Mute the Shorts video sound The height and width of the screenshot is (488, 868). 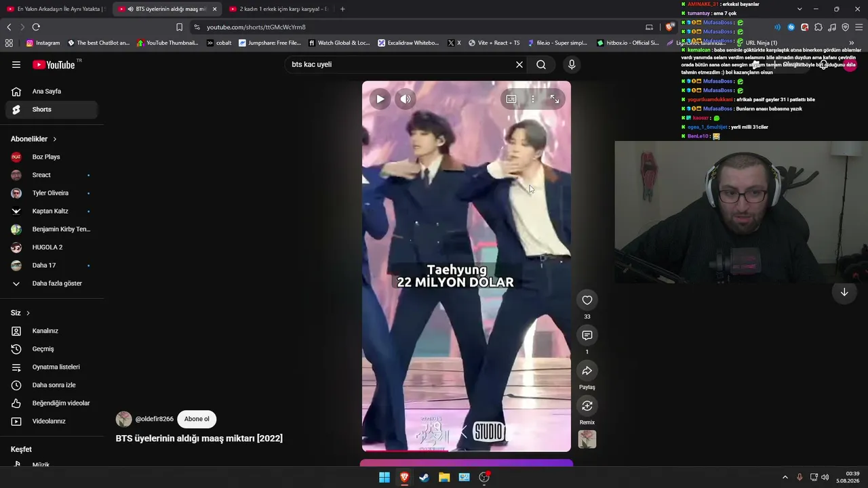click(406, 99)
